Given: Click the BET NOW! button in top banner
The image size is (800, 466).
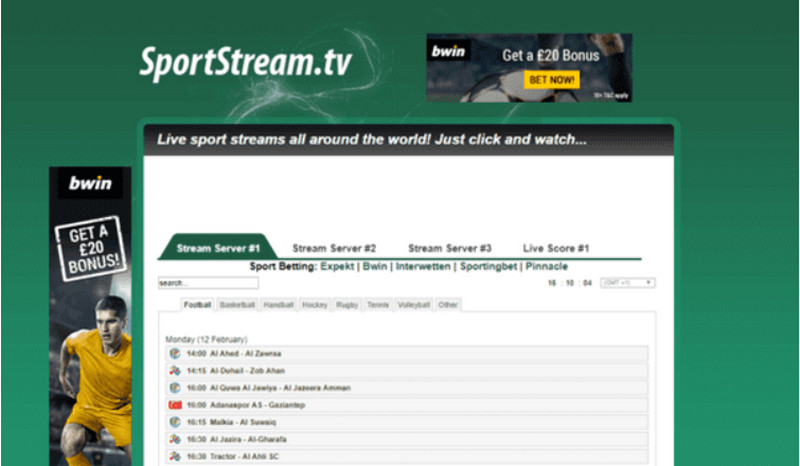Looking at the screenshot, I should (x=552, y=80).
